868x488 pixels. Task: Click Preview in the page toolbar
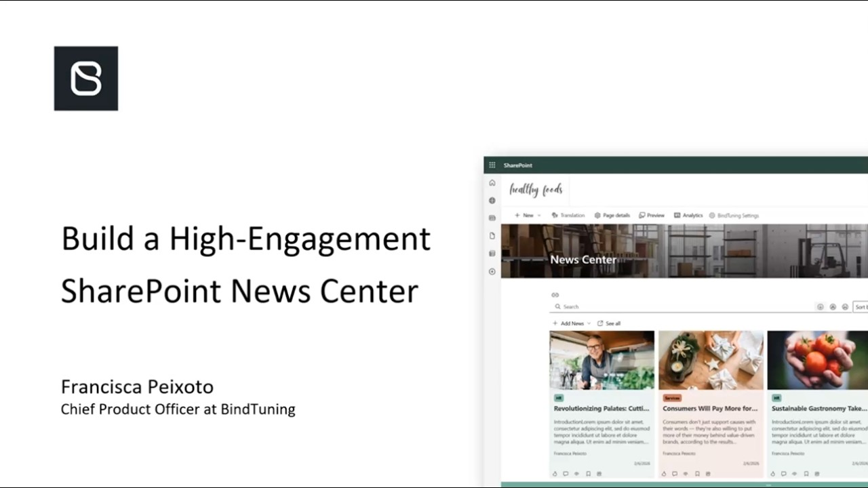pyautogui.click(x=652, y=216)
